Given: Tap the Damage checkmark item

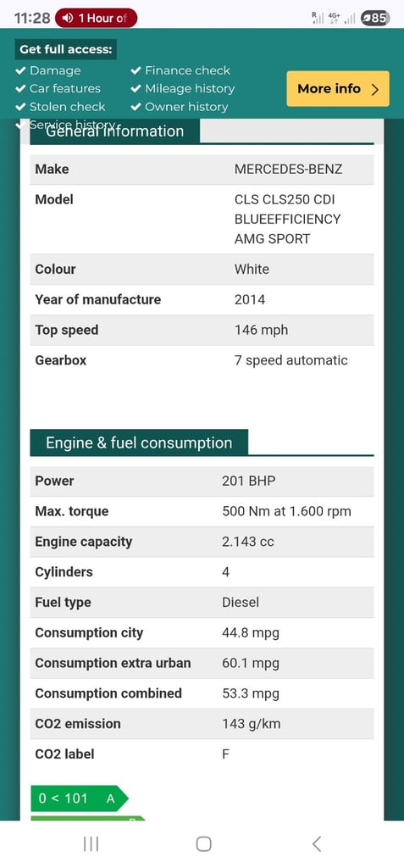Looking at the screenshot, I should tap(48, 70).
